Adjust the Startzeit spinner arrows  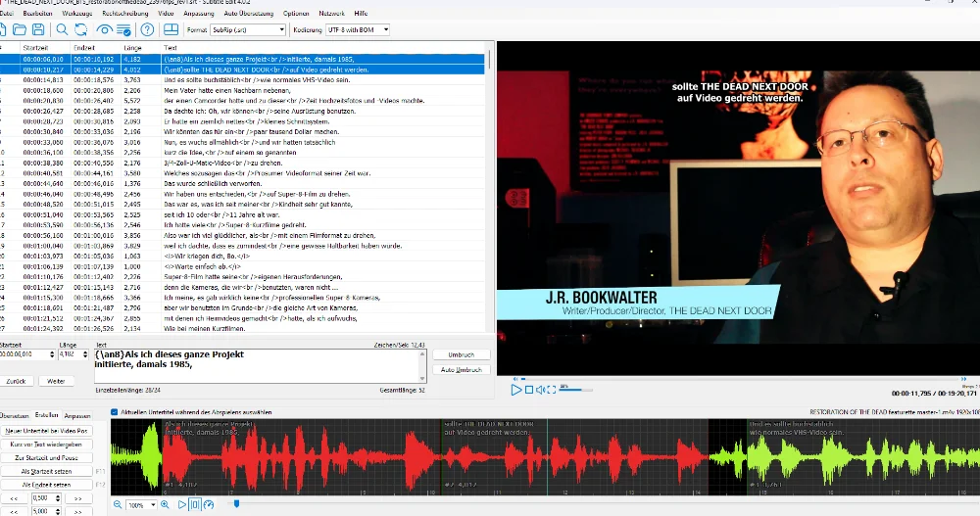[x=52, y=354]
